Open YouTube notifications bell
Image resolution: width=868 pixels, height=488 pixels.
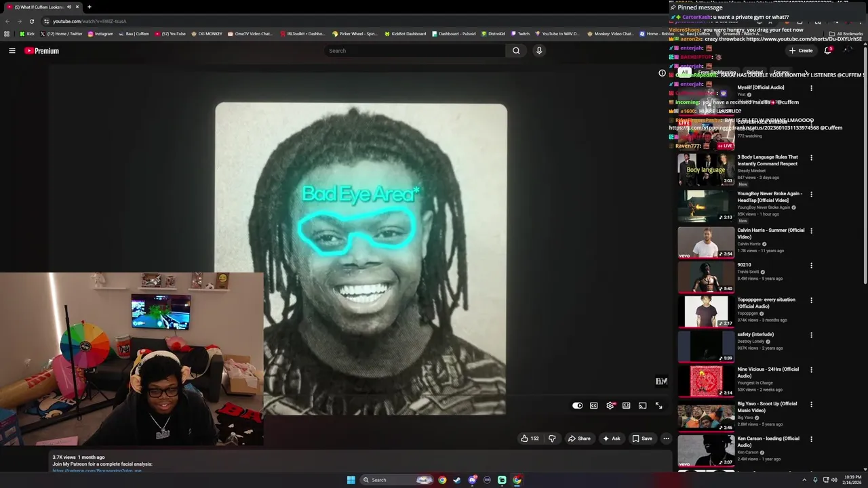tap(827, 51)
